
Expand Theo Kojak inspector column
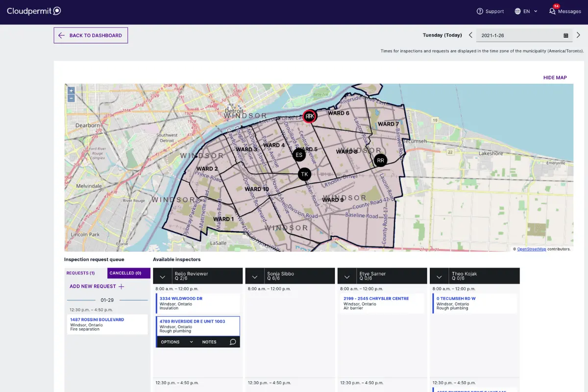point(439,276)
